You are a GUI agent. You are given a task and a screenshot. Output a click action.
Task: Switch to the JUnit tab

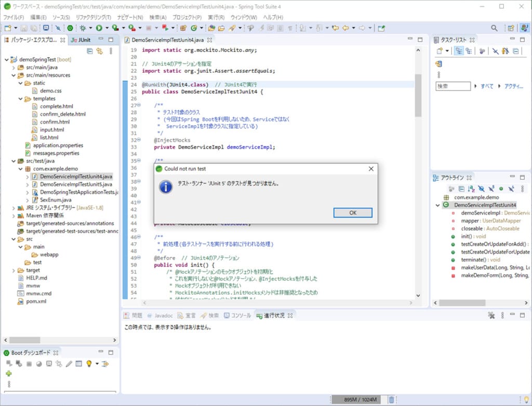click(81, 40)
